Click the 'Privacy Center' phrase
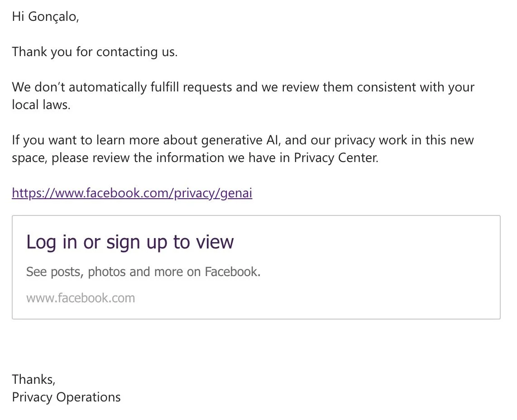517x420 pixels. (x=335, y=157)
